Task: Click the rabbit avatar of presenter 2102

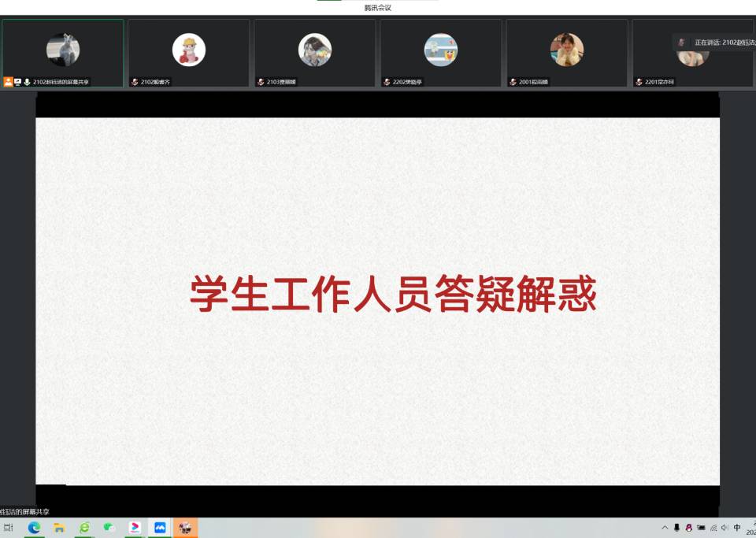Action: pyautogui.click(x=63, y=50)
